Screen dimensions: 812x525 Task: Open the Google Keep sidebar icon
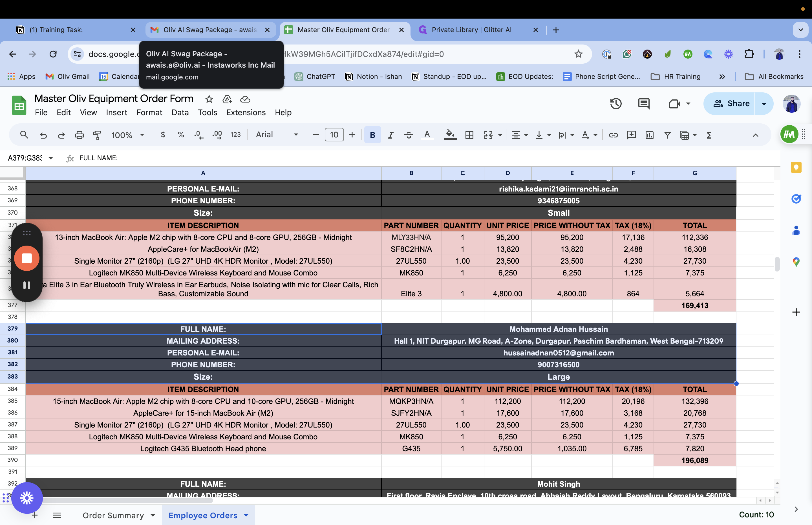pyautogui.click(x=796, y=167)
